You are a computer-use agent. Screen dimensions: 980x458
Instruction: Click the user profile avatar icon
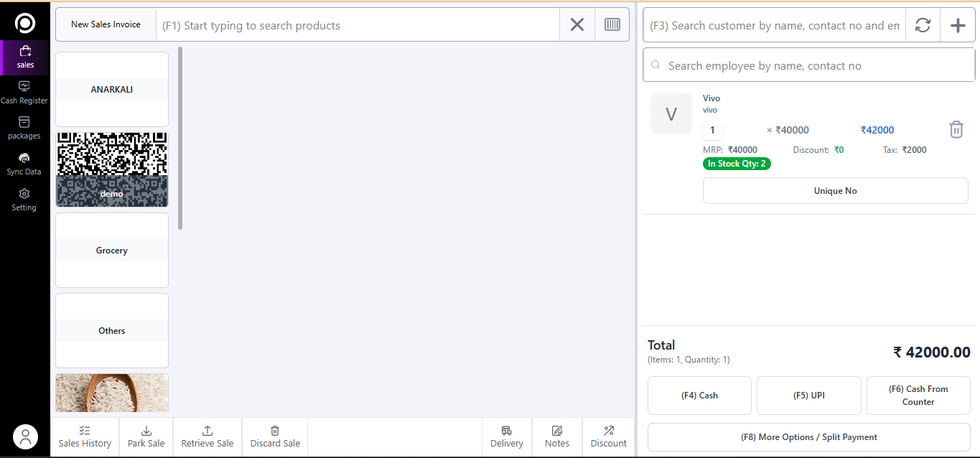point(25,436)
